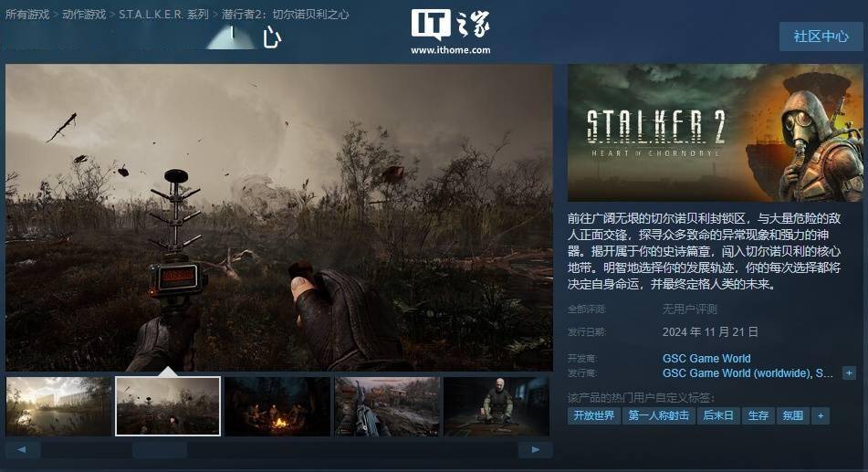Go to 动作游戏 breadcrumb category
This screenshot has height=472, width=868.
(84, 15)
